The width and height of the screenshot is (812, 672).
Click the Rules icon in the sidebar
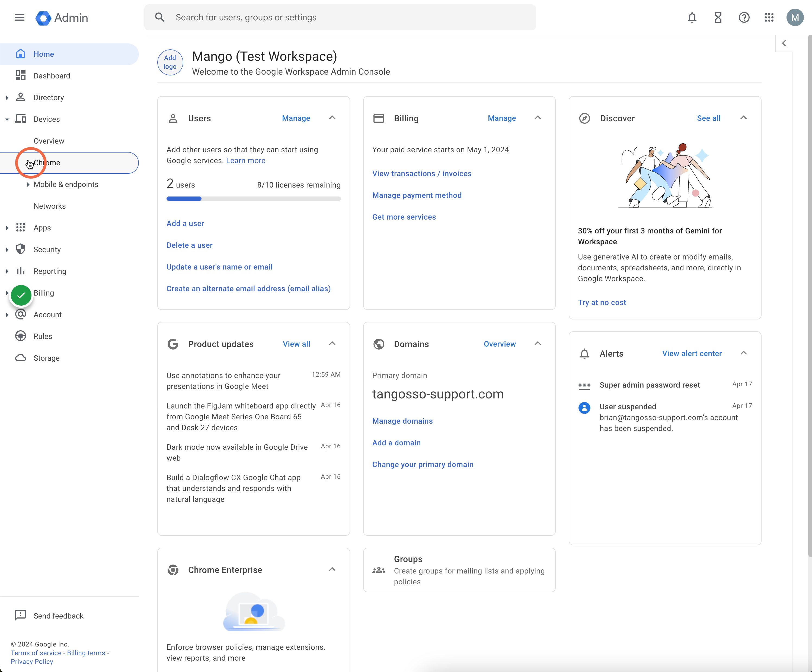click(21, 336)
